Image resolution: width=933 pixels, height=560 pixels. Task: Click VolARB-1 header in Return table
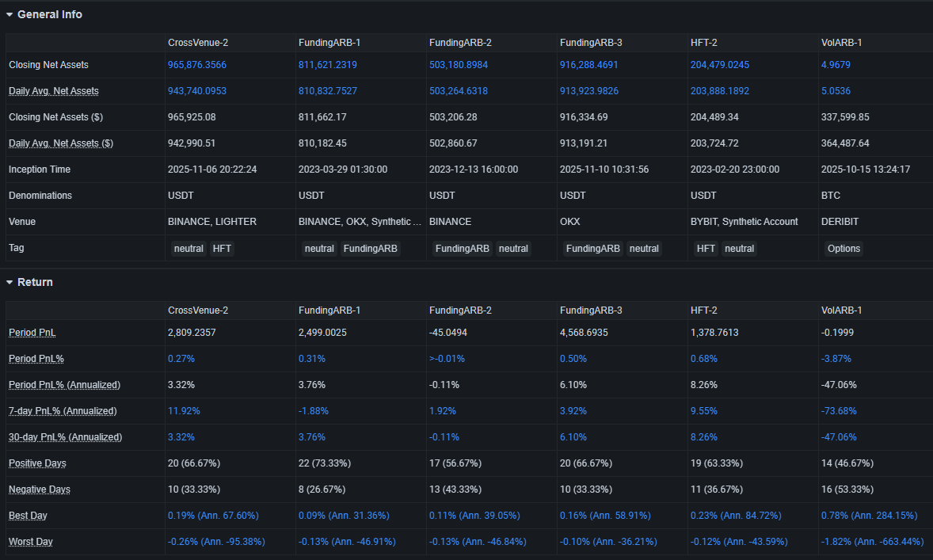(x=841, y=310)
